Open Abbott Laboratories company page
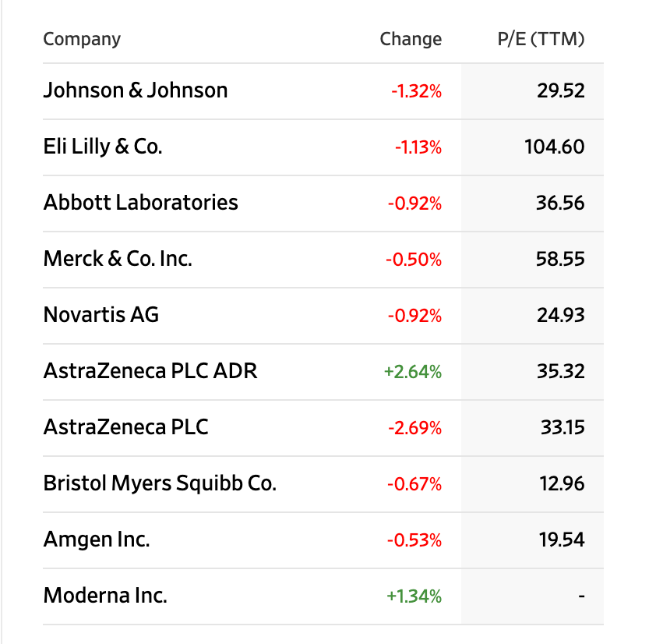This screenshot has height=644, width=656. [141, 203]
